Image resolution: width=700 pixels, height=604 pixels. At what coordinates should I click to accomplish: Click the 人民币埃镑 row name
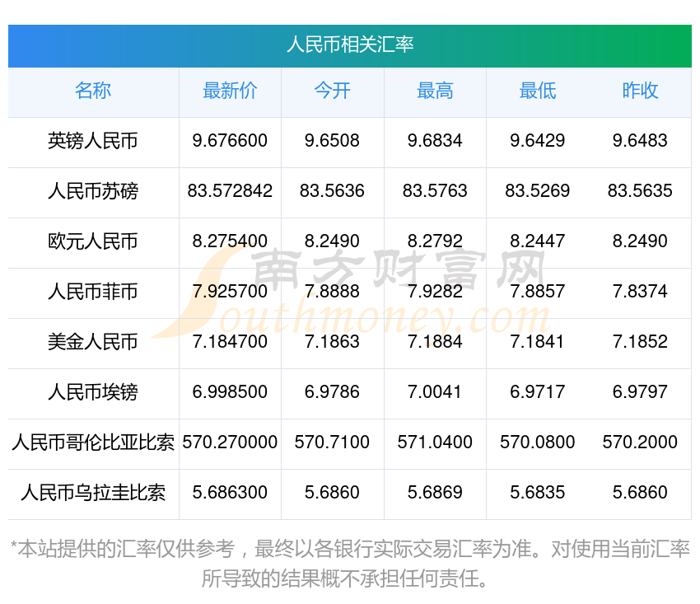coord(93,392)
